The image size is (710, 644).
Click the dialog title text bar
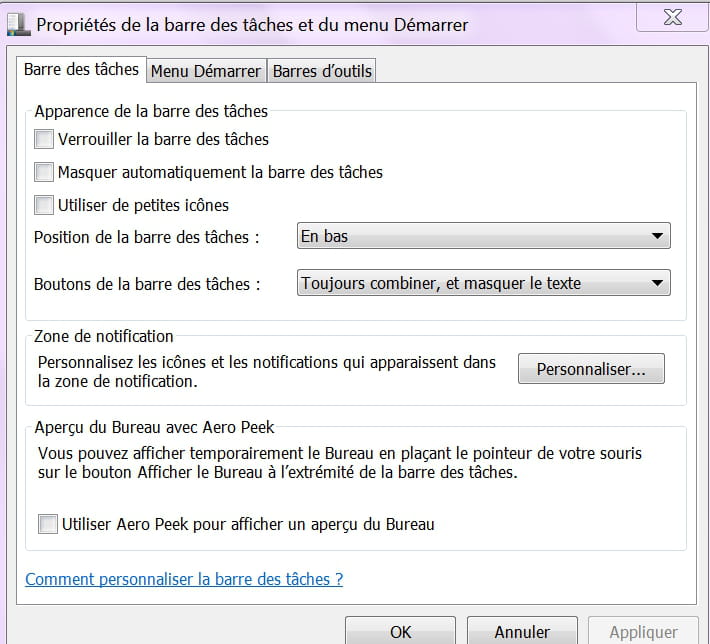252,25
